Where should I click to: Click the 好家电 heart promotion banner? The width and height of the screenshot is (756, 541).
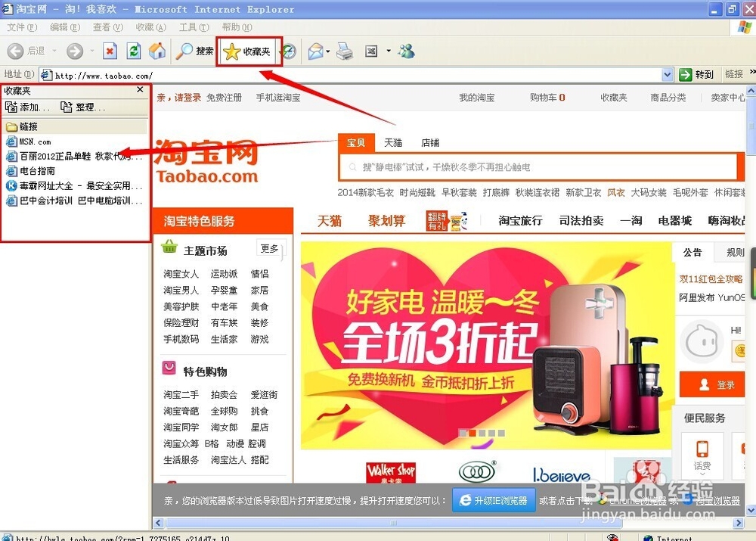(x=486, y=346)
